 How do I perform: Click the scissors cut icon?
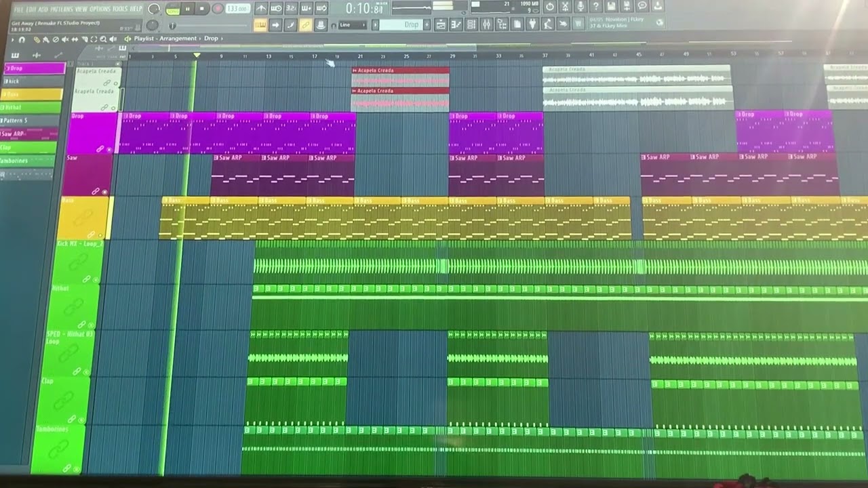coord(565,6)
